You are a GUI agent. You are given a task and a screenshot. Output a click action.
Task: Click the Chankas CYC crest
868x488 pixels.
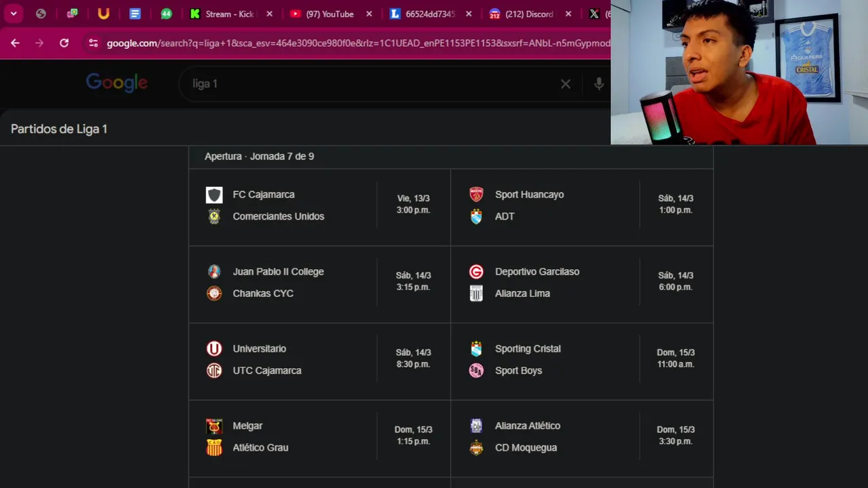[x=214, y=293]
